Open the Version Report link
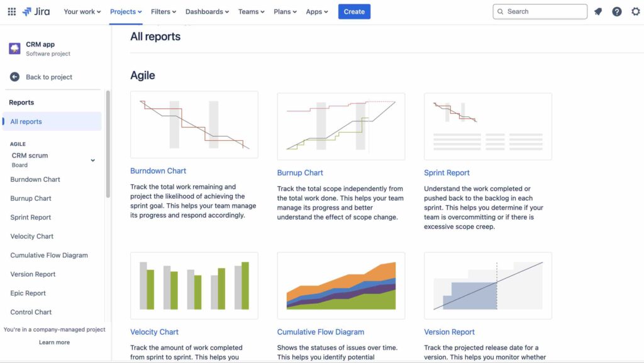Viewport: 644px width, 363px height. (449, 332)
